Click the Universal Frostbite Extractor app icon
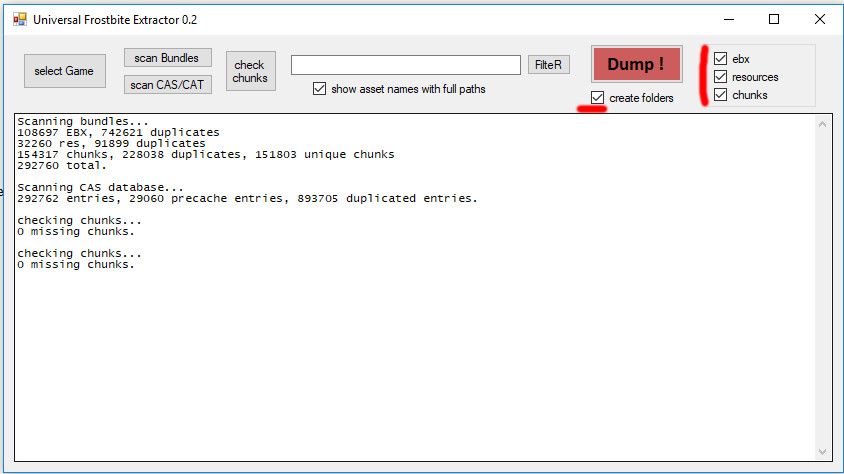Viewport: 844px width, 474px height. [x=20, y=19]
